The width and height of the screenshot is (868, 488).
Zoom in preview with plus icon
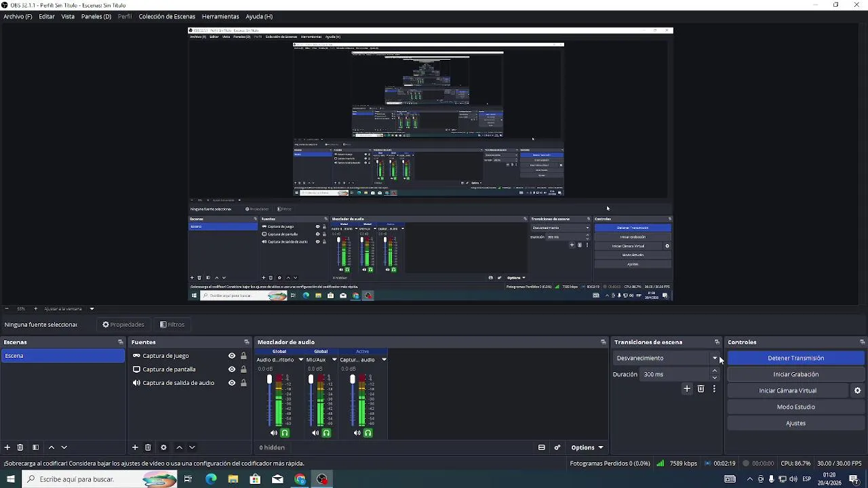pyautogui.click(x=36, y=309)
